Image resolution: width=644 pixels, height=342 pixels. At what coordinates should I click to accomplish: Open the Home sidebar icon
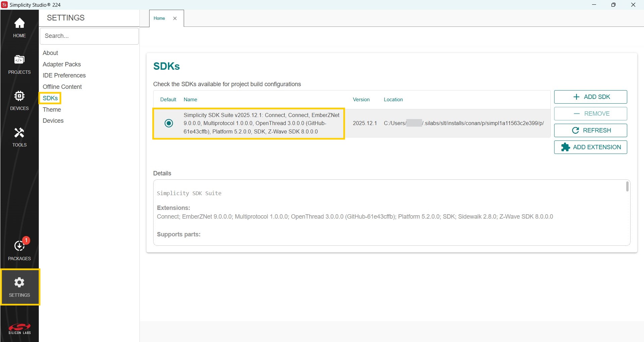tap(19, 27)
